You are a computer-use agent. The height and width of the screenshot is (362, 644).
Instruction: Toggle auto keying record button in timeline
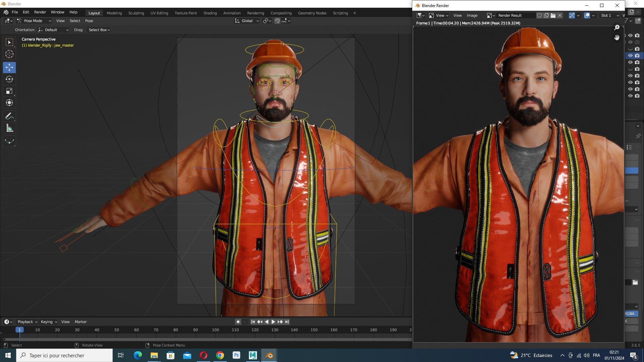pyautogui.click(x=238, y=322)
